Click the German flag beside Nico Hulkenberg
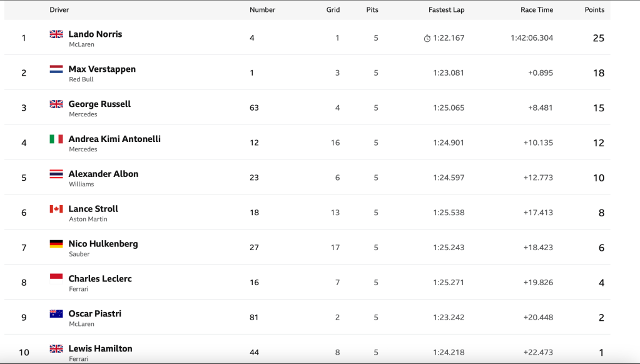This screenshot has width=640, height=364. (x=56, y=244)
